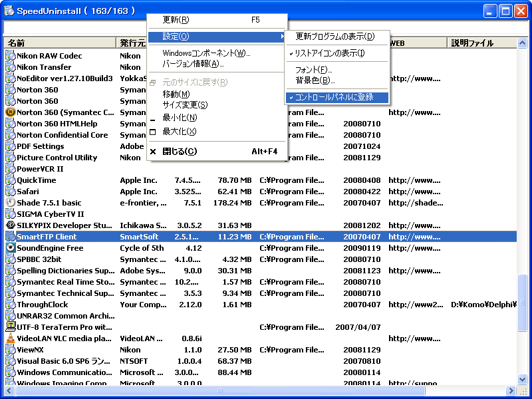Screen dimensions: 532x399
Task: Choose 最小化(N) from the system menu
Action: tap(217, 118)
